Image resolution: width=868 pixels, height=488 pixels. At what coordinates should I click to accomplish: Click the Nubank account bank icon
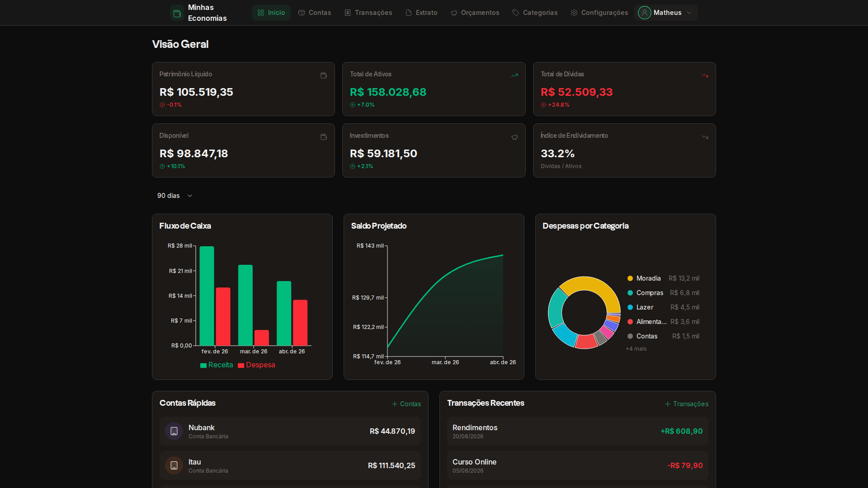(x=174, y=431)
